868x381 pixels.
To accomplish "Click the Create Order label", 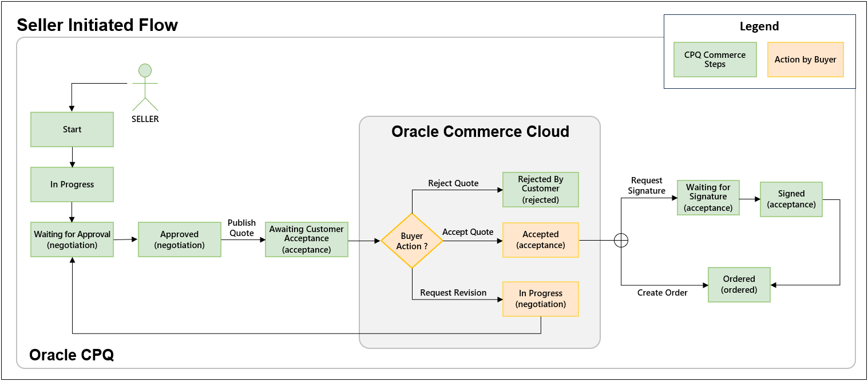I will pos(663,293).
